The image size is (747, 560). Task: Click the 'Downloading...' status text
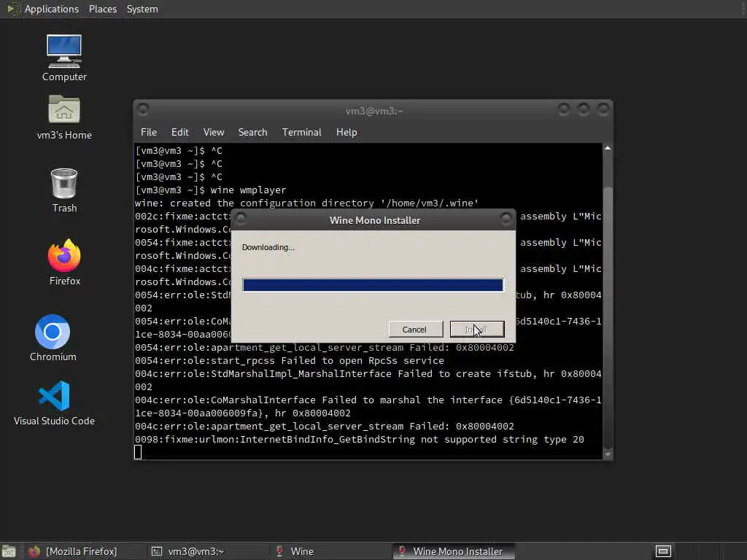click(x=268, y=247)
